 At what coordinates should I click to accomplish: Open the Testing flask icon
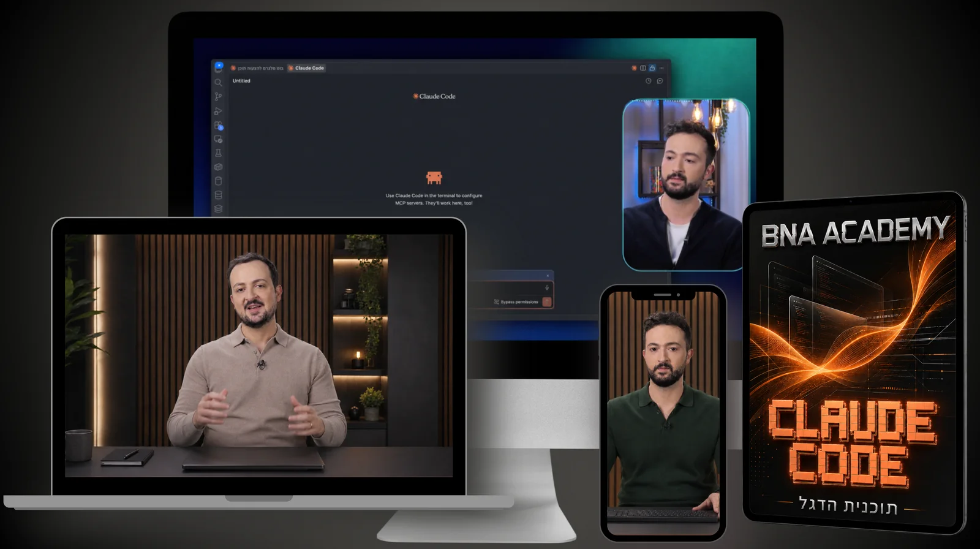click(x=218, y=153)
